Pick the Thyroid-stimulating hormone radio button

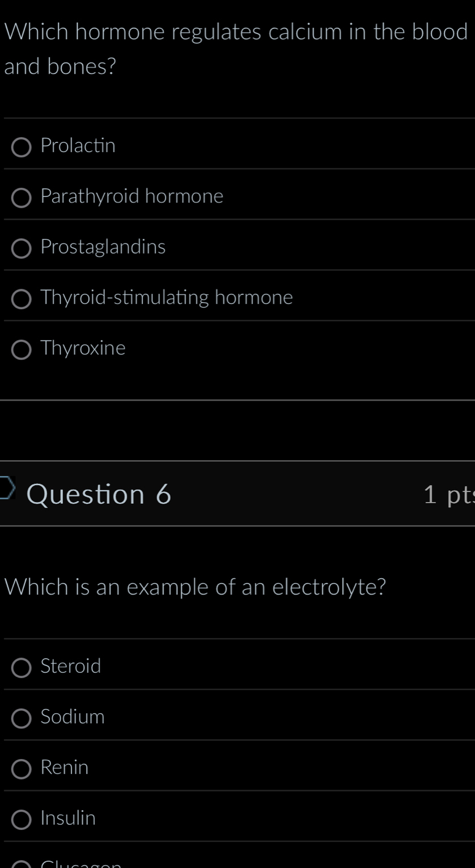click(x=22, y=298)
